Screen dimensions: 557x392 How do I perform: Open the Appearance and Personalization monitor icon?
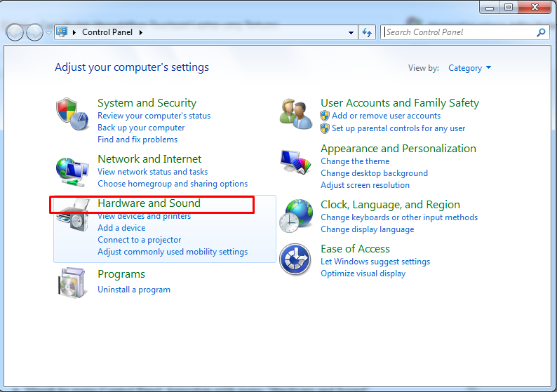[296, 162]
